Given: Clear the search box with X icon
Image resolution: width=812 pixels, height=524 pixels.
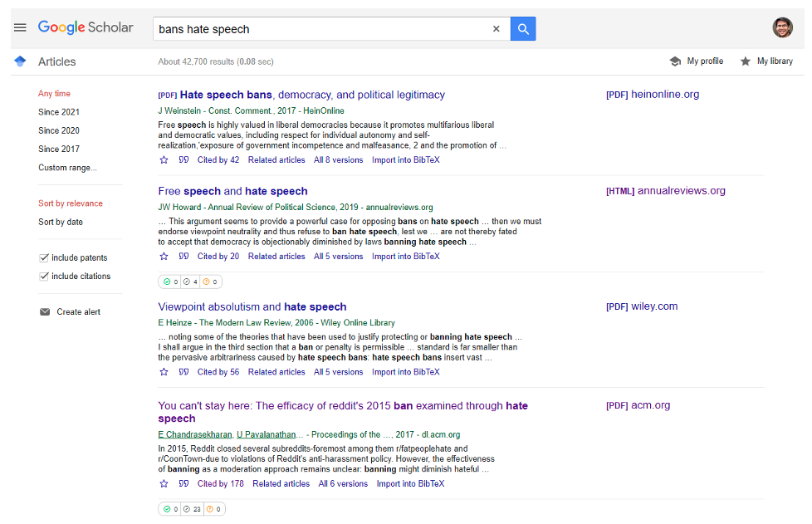Looking at the screenshot, I should (496, 29).
